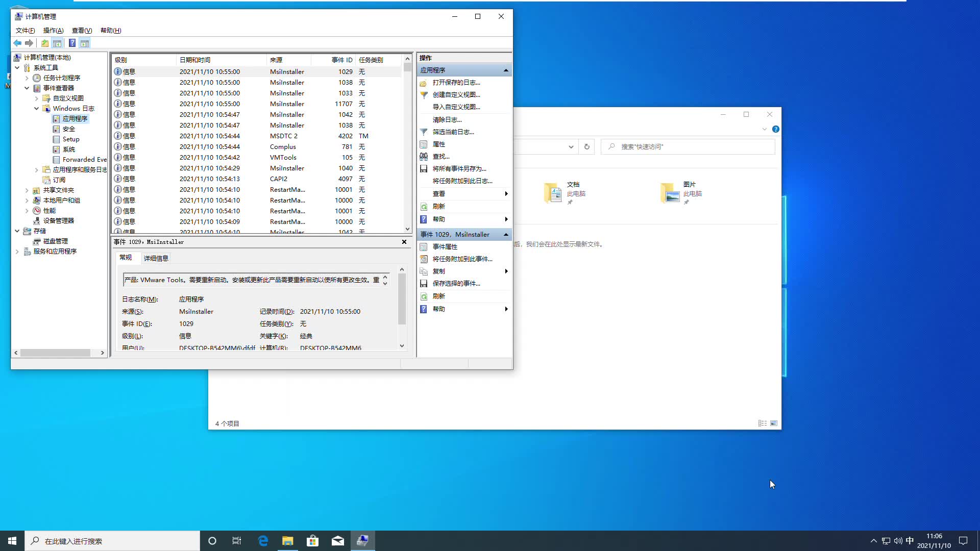The width and height of the screenshot is (980, 551).
Task: Click the Windows Start button
Action: (x=12, y=541)
